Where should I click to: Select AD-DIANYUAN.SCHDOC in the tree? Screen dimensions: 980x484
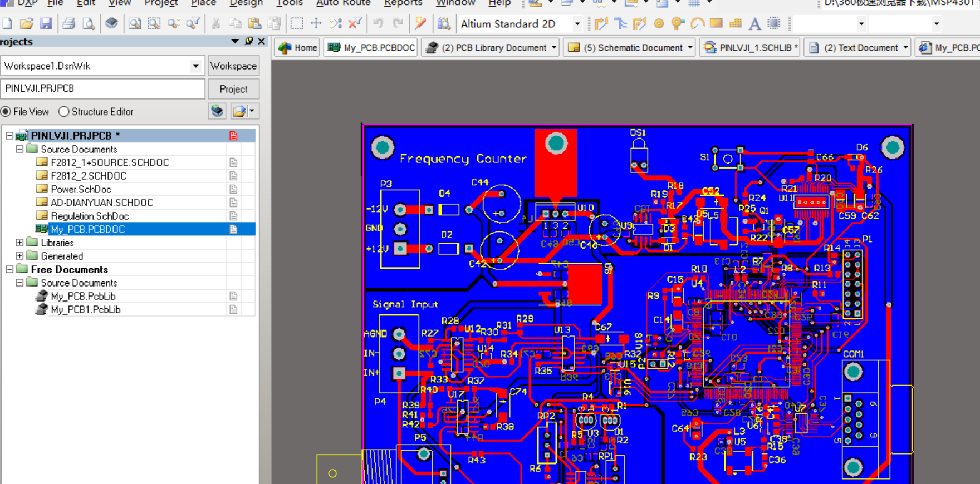click(x=101, y=203)
